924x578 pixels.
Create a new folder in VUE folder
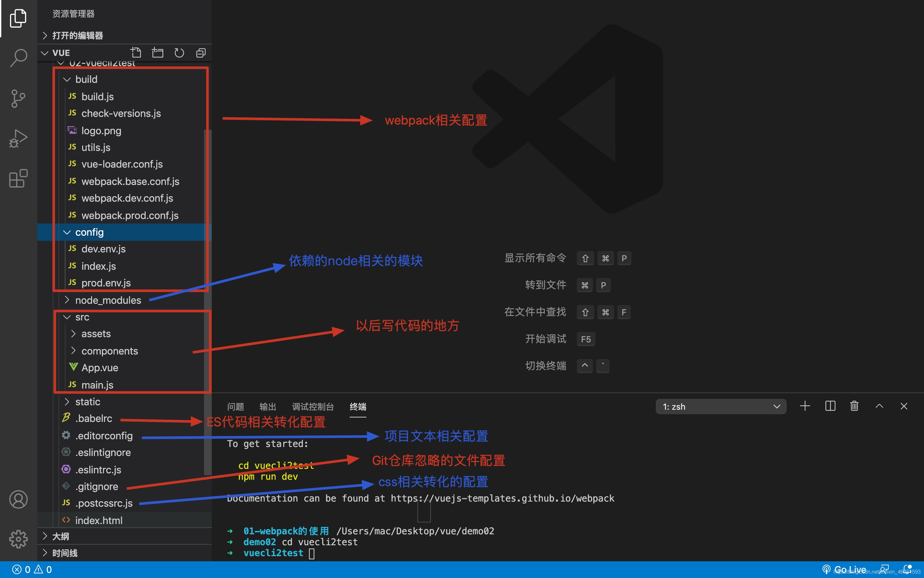[x=157, y=52]
